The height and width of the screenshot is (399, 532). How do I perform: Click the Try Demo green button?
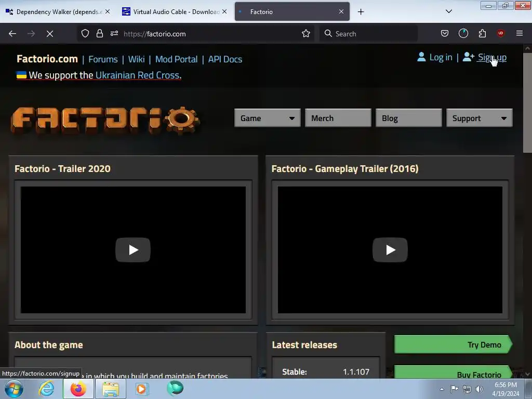coord(453,344)
